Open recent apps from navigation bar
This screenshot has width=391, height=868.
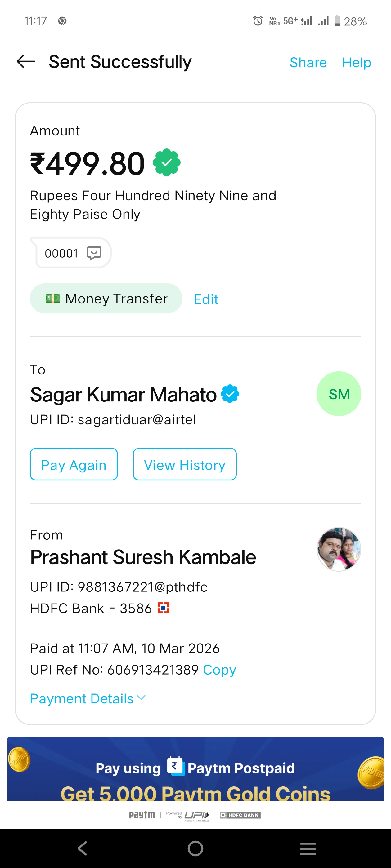(x=308, y=848)
